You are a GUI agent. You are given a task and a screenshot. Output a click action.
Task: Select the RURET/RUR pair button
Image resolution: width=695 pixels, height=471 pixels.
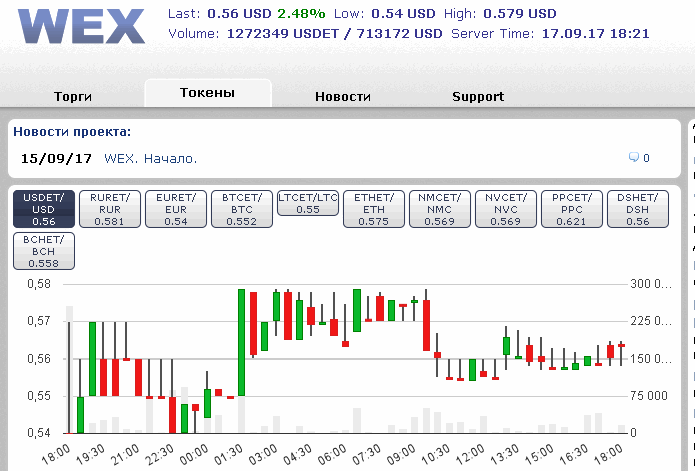(x=110, y=209)
